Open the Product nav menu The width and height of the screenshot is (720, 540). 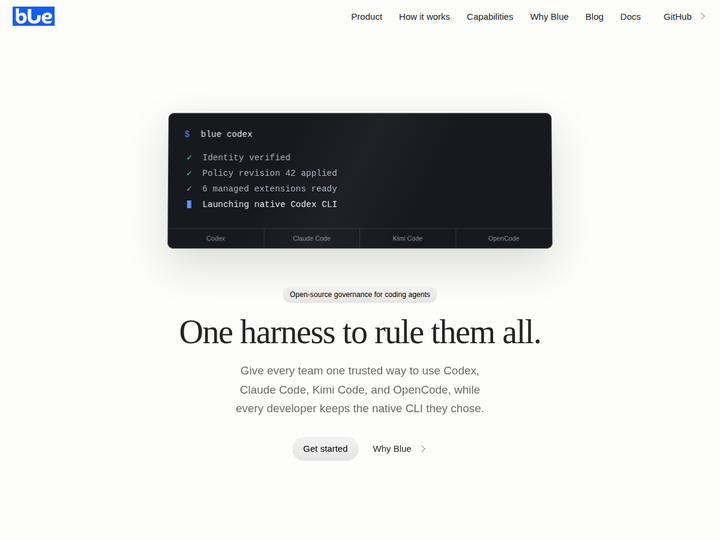pyautogui.click(x=366, y=17)
